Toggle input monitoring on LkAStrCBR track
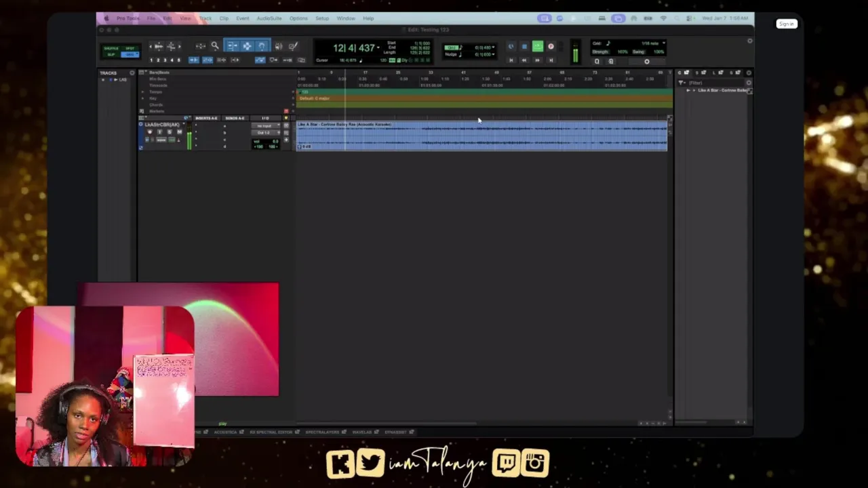Screen dimensions: 868x488 (x=159, y=132)
